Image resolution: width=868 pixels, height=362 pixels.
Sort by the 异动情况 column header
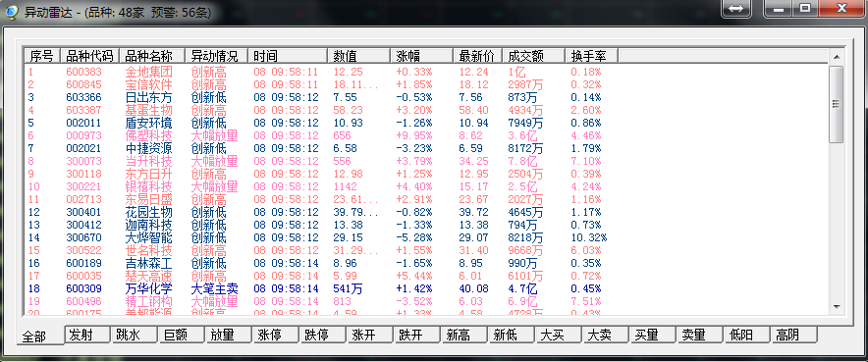point(216,56)
